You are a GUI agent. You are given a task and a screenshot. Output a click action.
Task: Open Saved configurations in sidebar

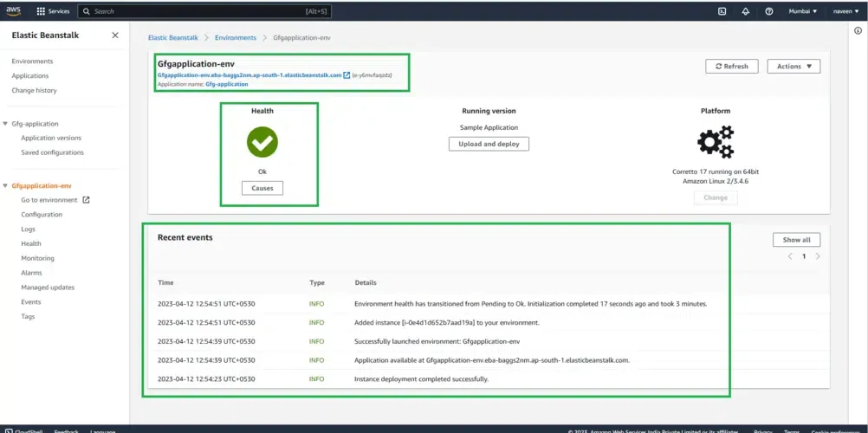[x=52, y=152]
